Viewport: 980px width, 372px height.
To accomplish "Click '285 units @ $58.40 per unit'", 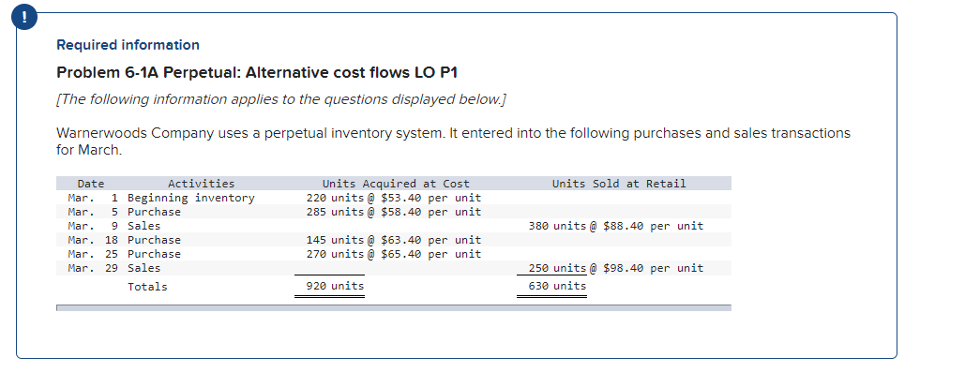I will click(x=394, y=212).
